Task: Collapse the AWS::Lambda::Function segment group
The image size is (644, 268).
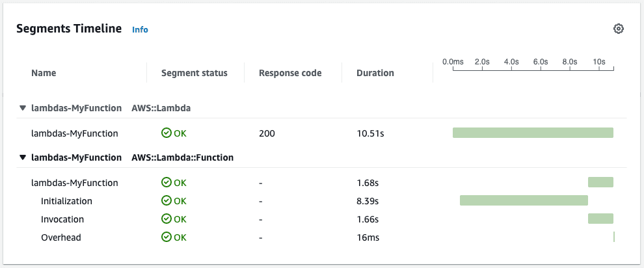Action: click(23, 157)
